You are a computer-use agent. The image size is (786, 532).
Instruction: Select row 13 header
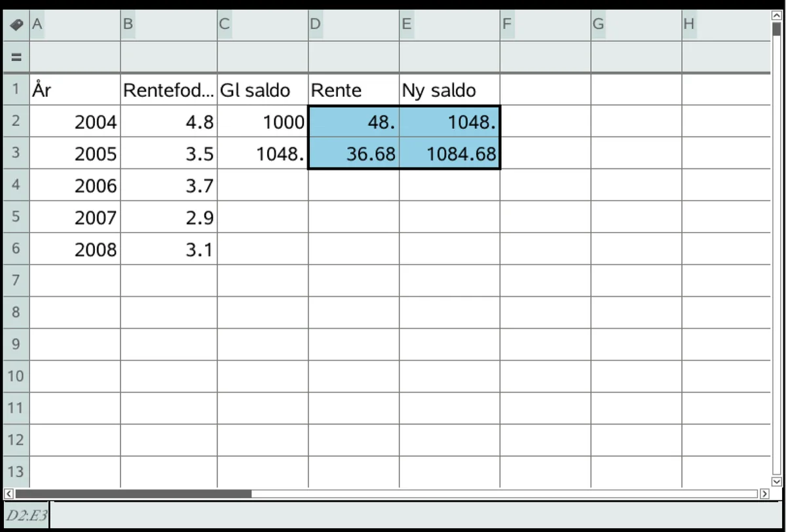pyautogui.click(x=16, y=472)
